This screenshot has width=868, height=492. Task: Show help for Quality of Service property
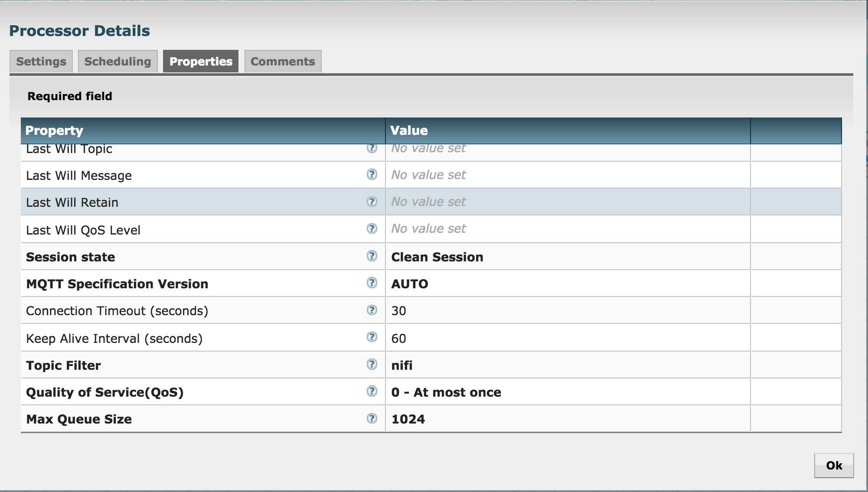372,391
